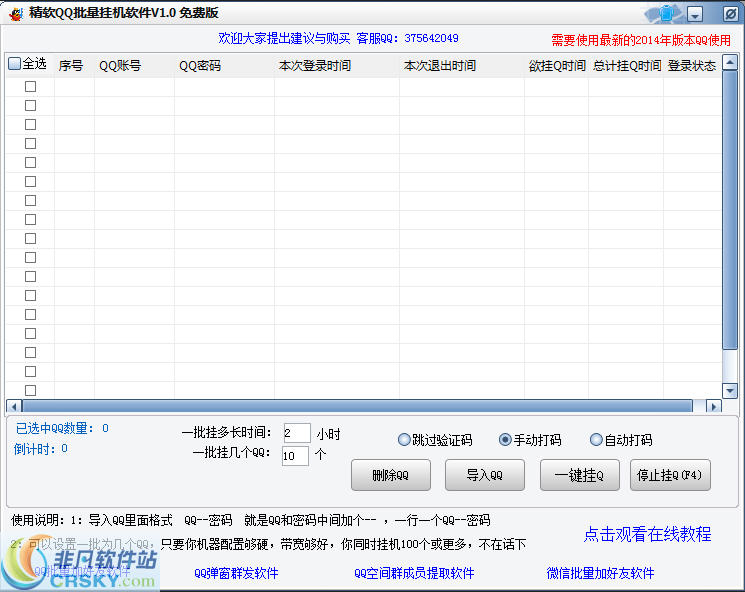
Task: Click the 已选中QQ数量: 0 status text
Action: 62,428
